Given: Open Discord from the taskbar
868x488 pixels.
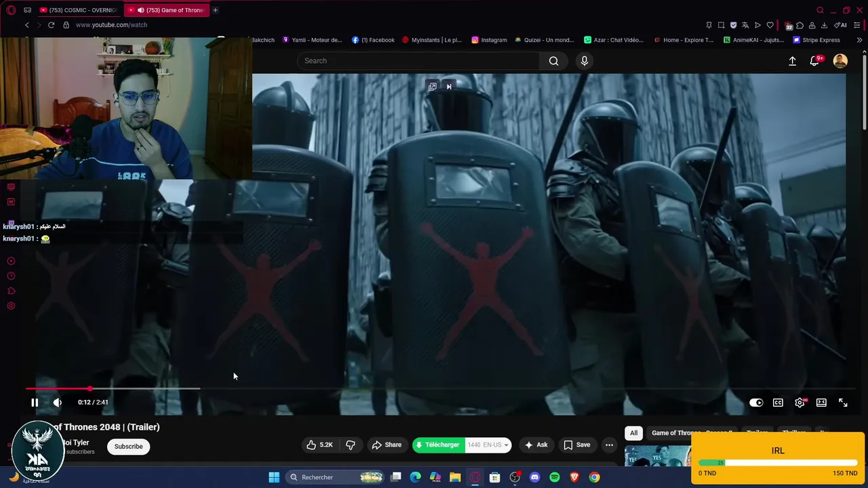Looking at the screenshot, I should pyautogui.click(x=534, y=477).
